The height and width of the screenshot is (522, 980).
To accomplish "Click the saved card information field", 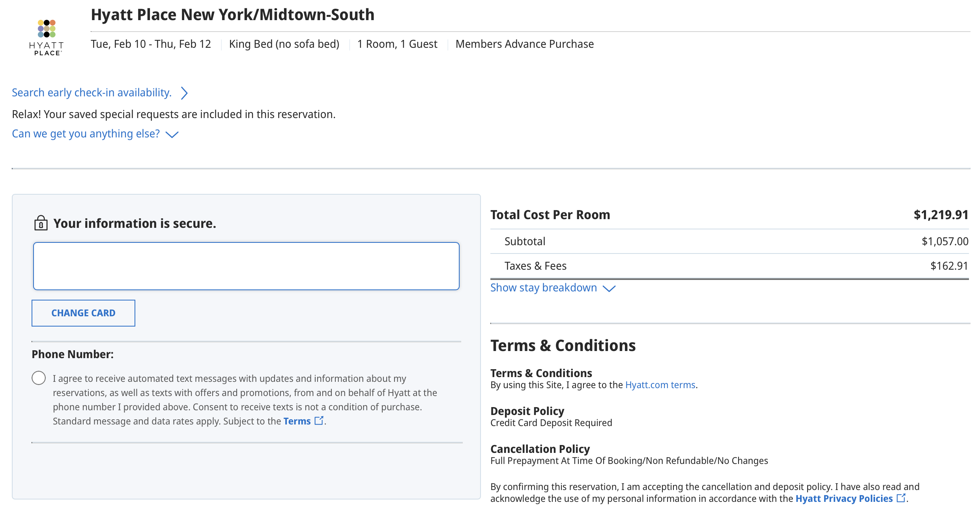I will (x=246, y=266).
